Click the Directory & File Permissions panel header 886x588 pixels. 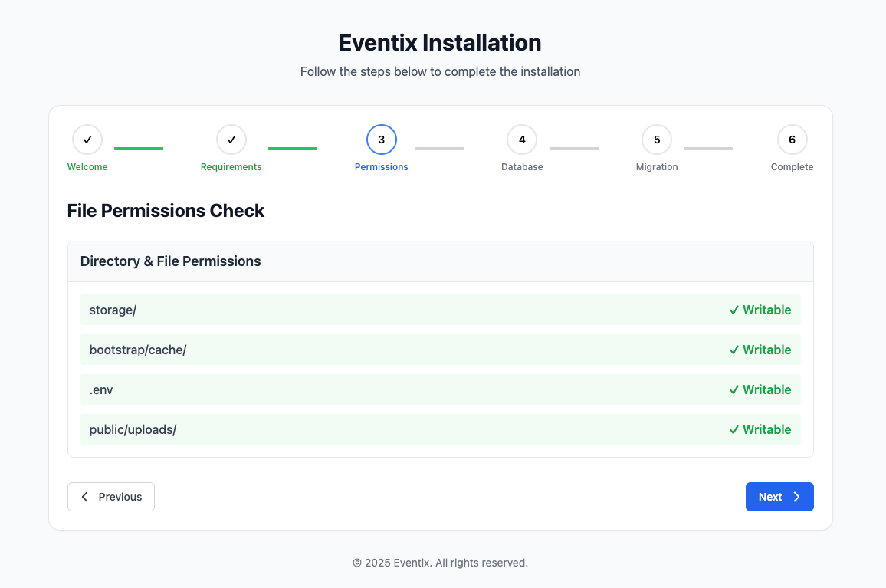click(x=171, y=261)
